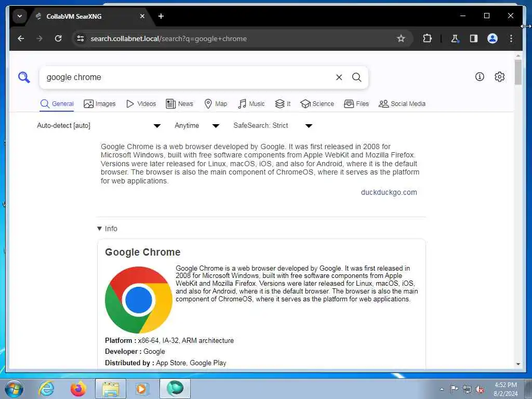The width and height of the screenshot is (532, 399).
Task: Open Action Center flag icon
Action: pos(454,389)
